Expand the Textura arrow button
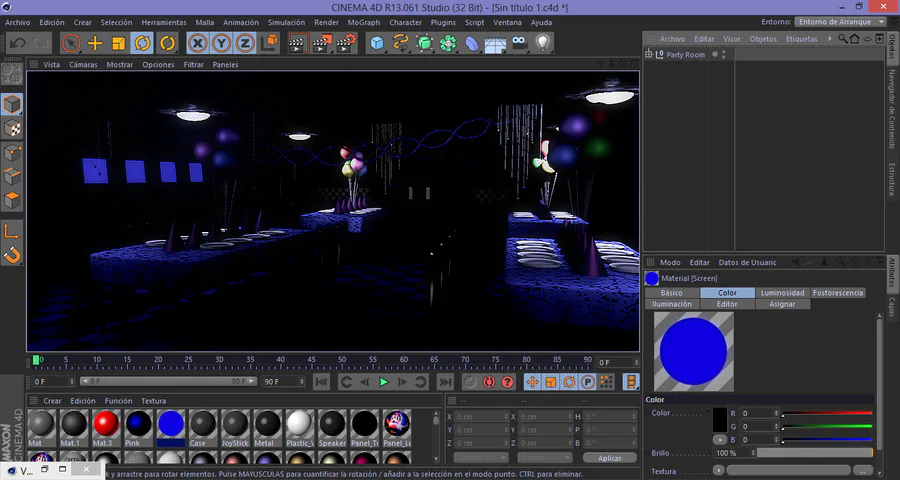Image resolution: width=900 pixels, height=480 pixels. click(717, 471)
